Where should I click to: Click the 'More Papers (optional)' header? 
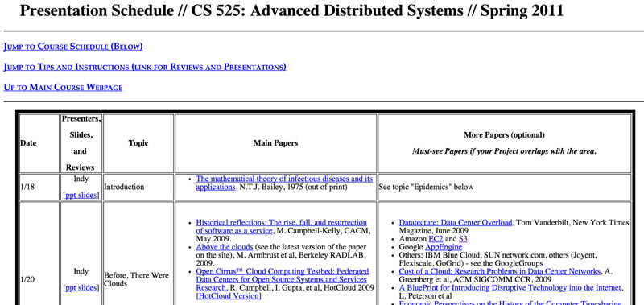504,134
